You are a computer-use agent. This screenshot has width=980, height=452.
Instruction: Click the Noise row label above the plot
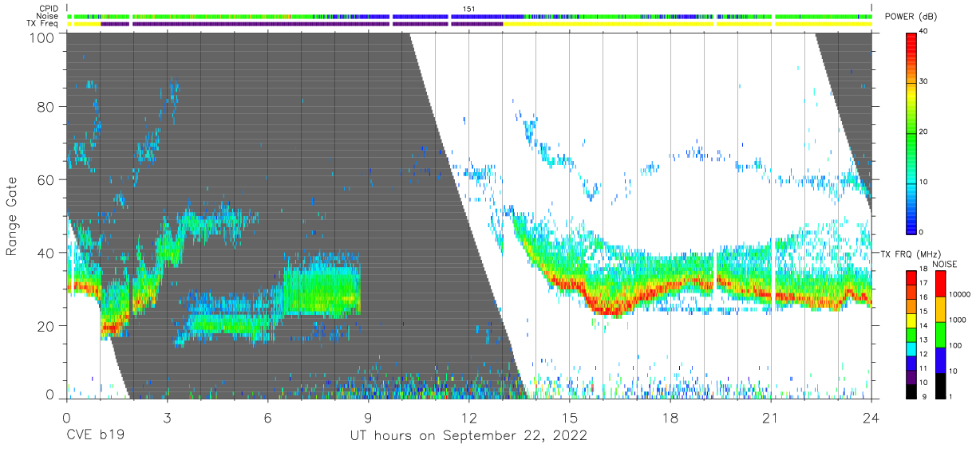[x=49, y=16]
